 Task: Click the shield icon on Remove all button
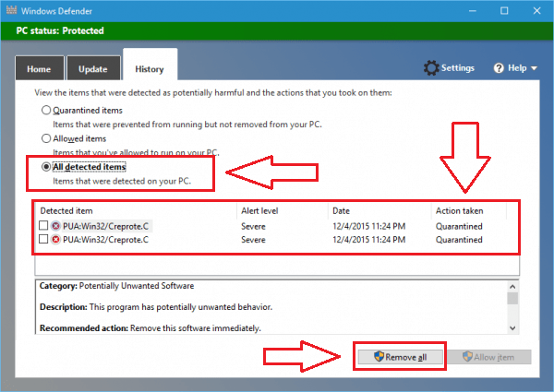[x=379, y=356]
